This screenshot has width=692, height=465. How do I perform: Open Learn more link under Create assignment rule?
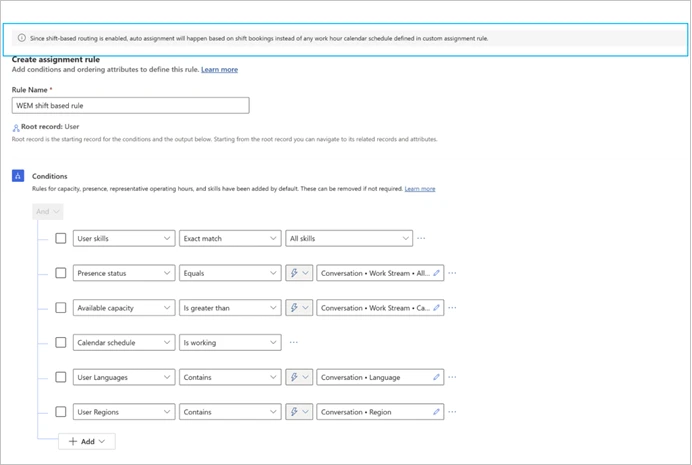coord(219,70)
